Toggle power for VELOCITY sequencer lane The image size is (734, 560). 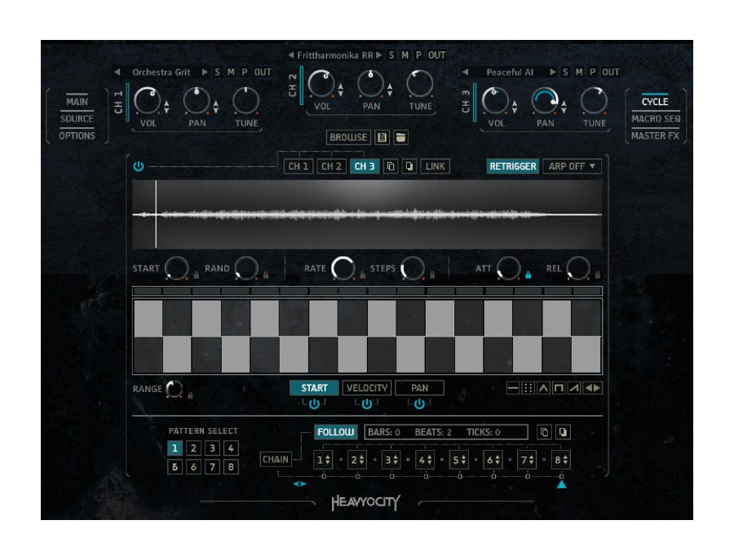coord(367,403)
